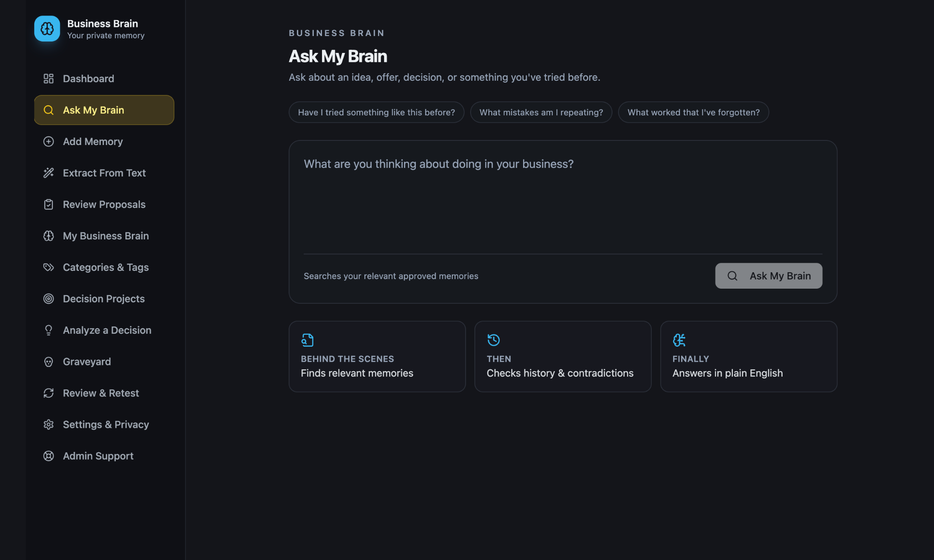Focus the business question text area
The width and height of the screenshot is (934, 560).
(563, 202)
